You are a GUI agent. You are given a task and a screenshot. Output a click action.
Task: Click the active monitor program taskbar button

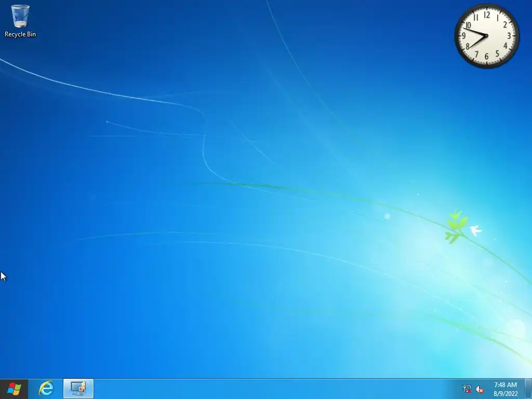tap(78, 389)
